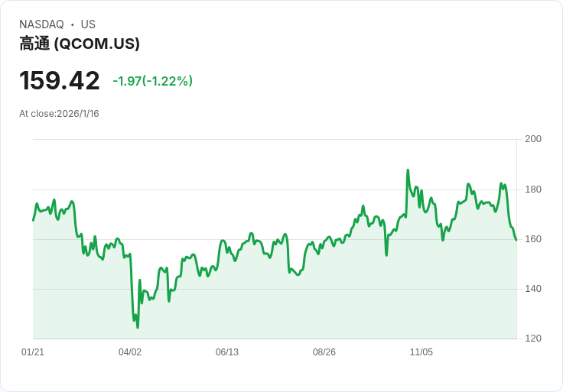Click the 140 y-axis price label
This screenshot has height=392, width=563.
coord(533,289)
